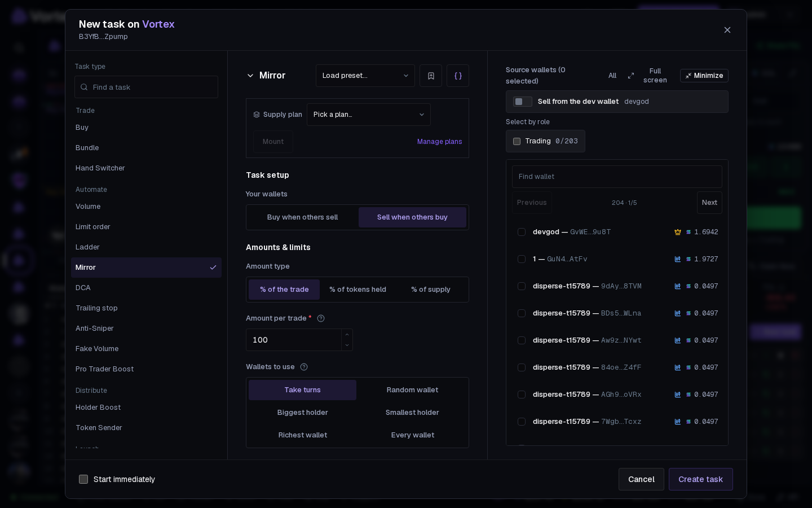Click chart icon on GuN4...AtFv wallet row
The width and height of the screenshot is (812, 508).
pyautogui.click(x=678, y=259)
